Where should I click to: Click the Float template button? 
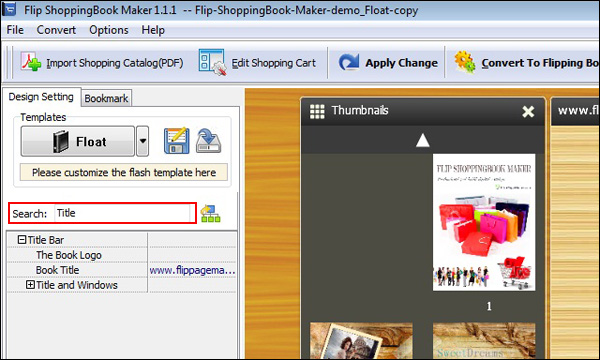tap(78, 142)
